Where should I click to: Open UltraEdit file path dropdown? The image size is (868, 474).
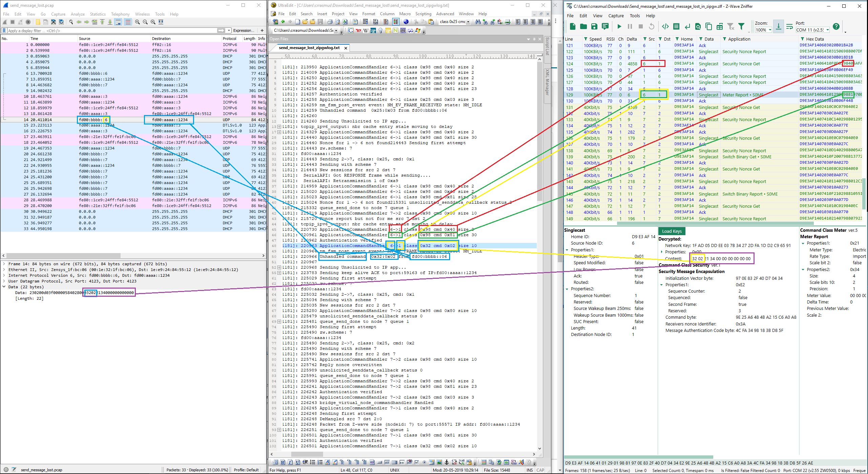click(336, 30)
